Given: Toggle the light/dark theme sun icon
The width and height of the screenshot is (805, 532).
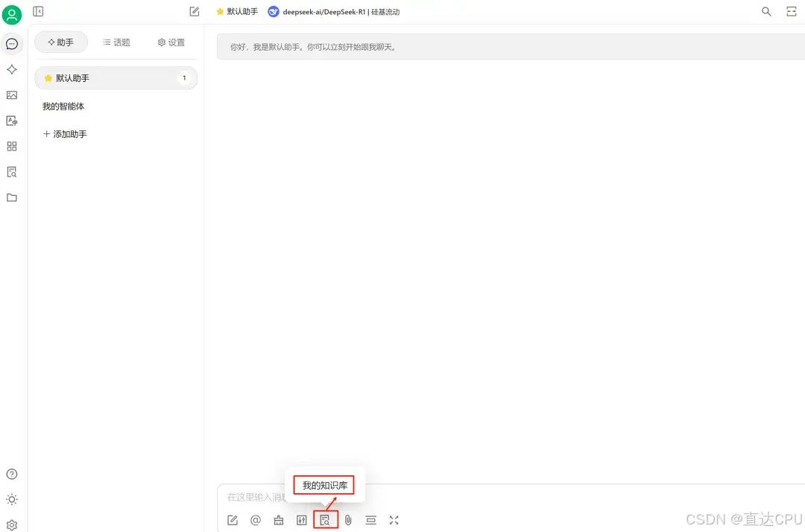Looking at the screenshot, I should tap(12, 499).
